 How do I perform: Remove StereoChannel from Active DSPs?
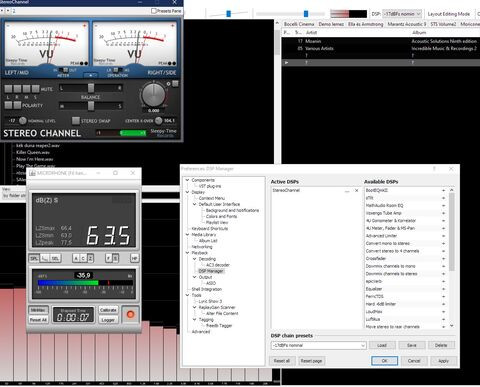click(x=356, y=190)
